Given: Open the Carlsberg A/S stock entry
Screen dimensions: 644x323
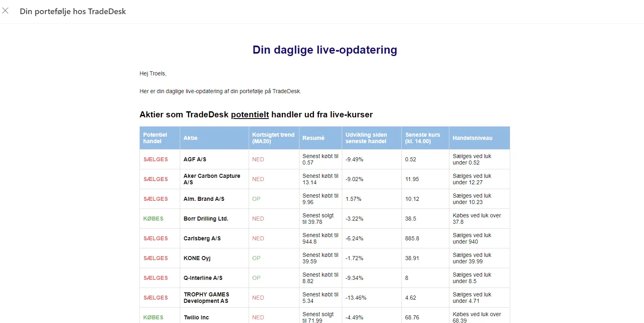Looking at the screenshot, I should click(202, 238).
